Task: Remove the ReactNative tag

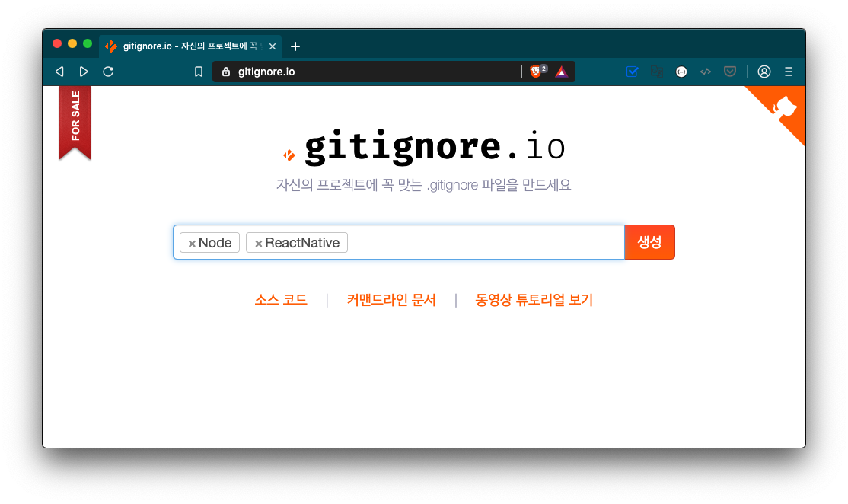Action: click(259, 244)
